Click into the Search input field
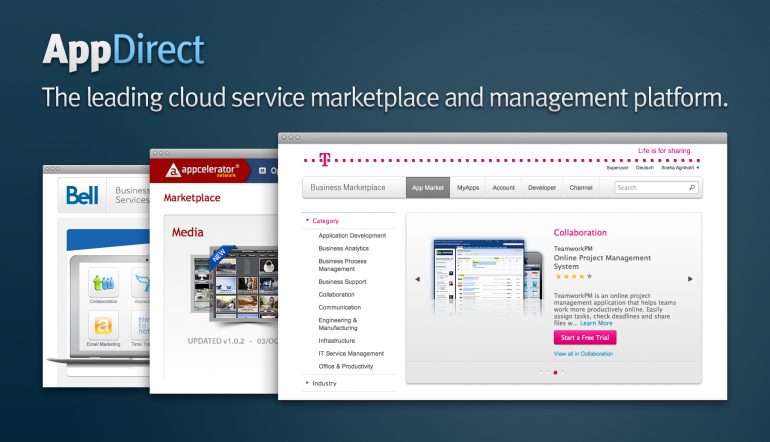The height and width of the screenshot is (442, 770). [x=648, y=187]
